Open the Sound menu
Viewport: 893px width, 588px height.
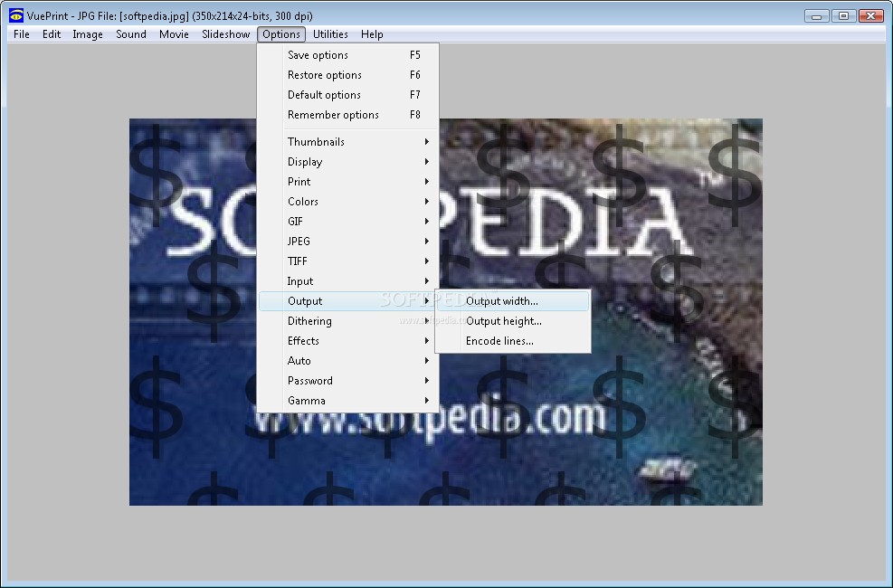pos(131,34)
